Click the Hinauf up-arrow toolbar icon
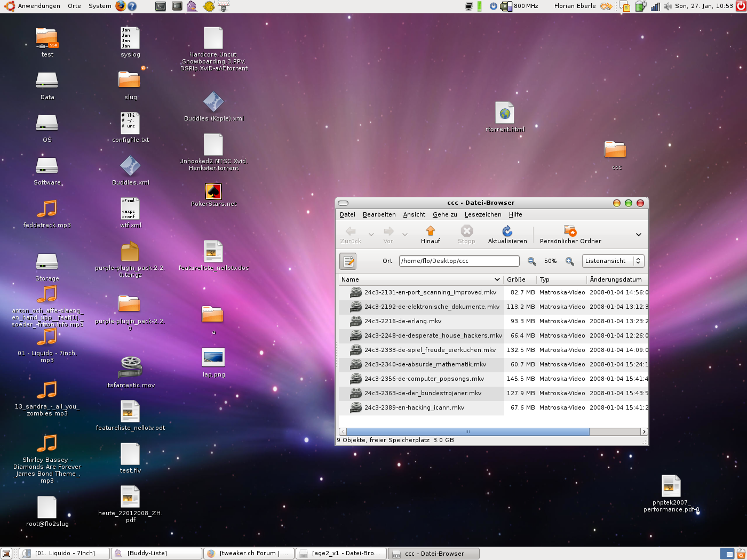Viewport: 747px width, 560px height. pyautogui.click(x=430, y=231)
